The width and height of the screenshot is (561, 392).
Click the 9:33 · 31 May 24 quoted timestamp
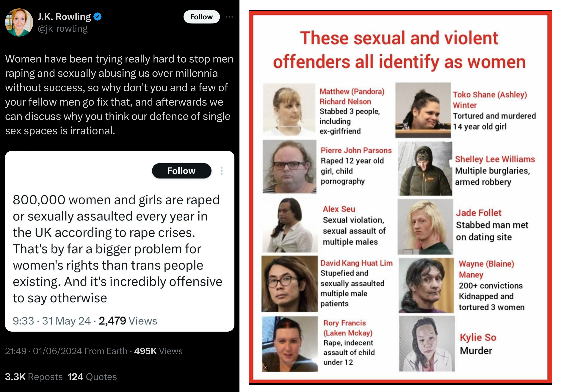[x=52, y=321]
